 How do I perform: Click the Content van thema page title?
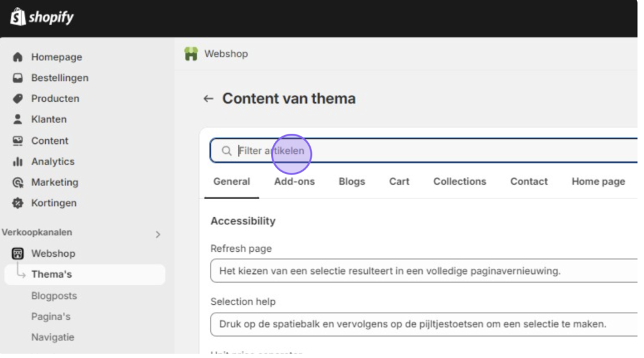289,99
